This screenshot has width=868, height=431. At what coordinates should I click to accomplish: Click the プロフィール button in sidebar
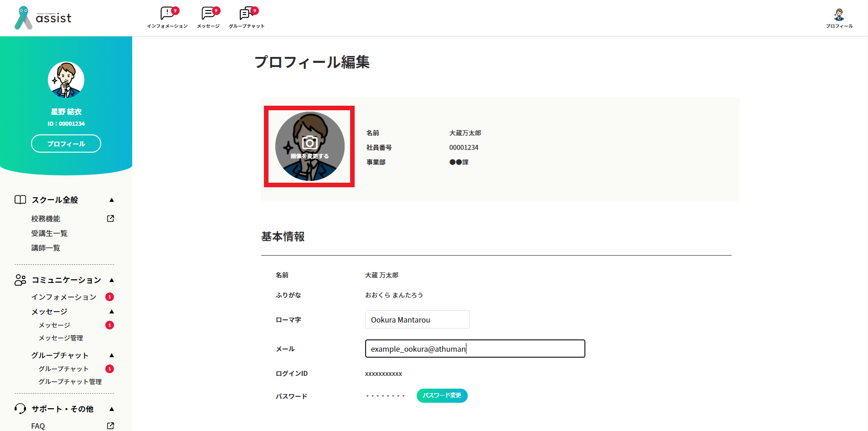coord(66,144)
